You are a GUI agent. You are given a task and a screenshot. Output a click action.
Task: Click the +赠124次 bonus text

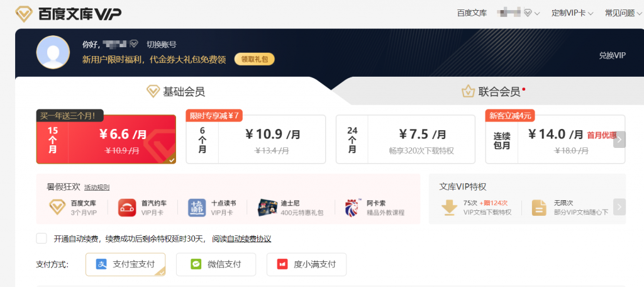click(x=493, y=203)
